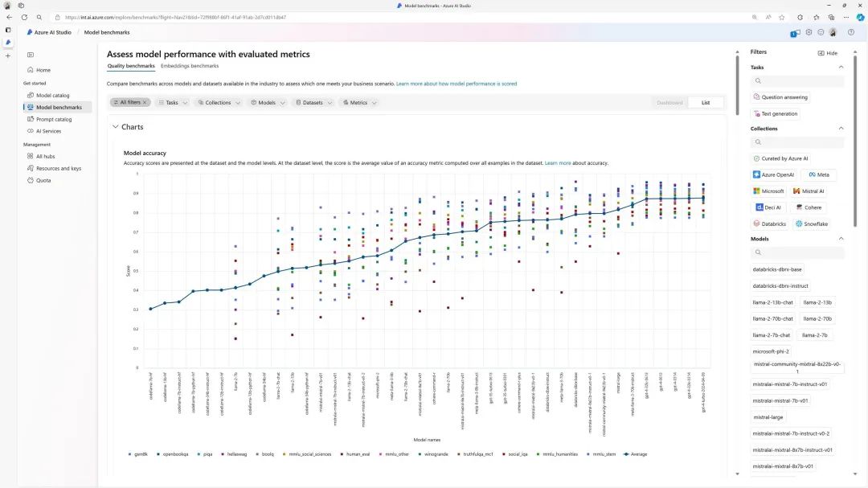Image resolution: width=868 pixels, height=488 pixels.
Task: Go to Model benchmarks in sidebar
Action: [x=58, y=107]
